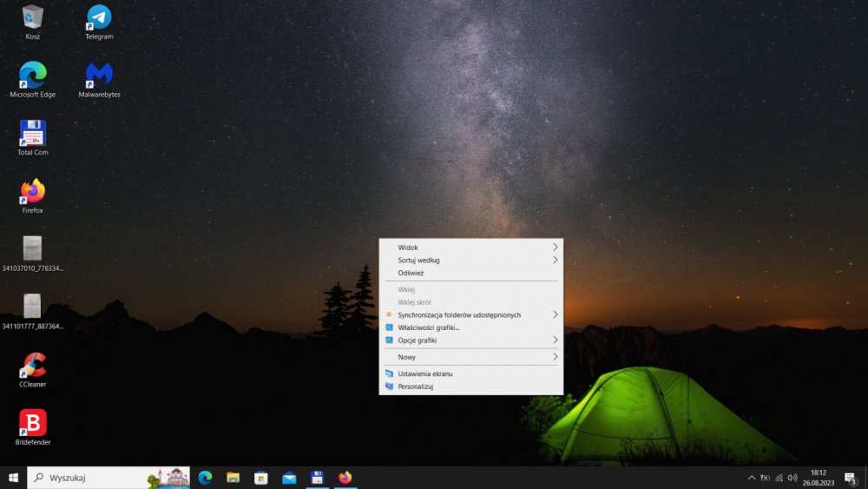The width and height of the screenshot is (868, 489).
Task: Click the volume icon in system tray
Action: click(792, 478)
